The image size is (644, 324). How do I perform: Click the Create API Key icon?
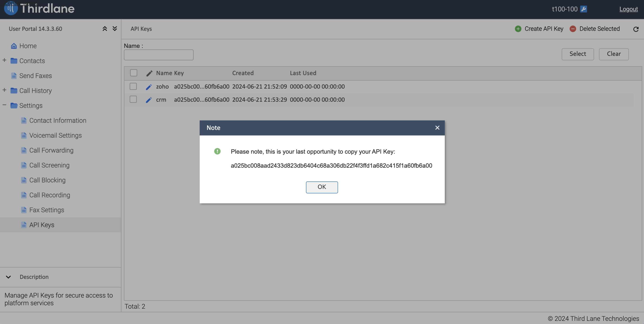click(x=518, y=29)
